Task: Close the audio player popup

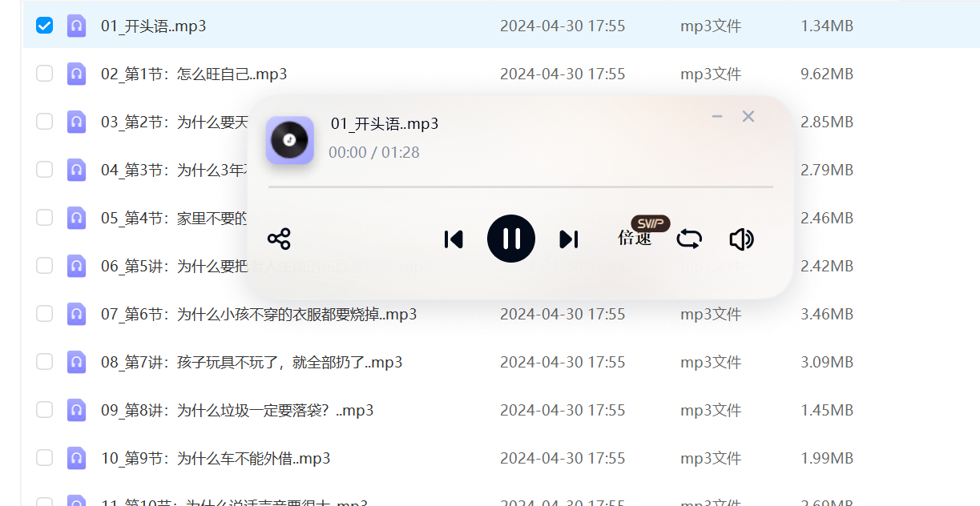Action: coord(748,117)
